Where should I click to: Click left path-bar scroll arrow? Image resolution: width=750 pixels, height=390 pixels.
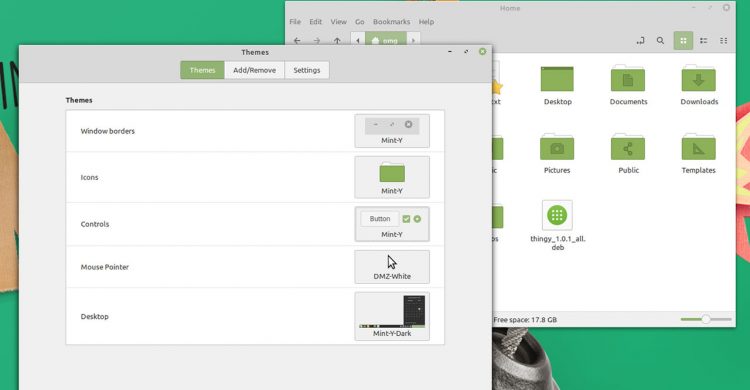[x=358, y=40]
